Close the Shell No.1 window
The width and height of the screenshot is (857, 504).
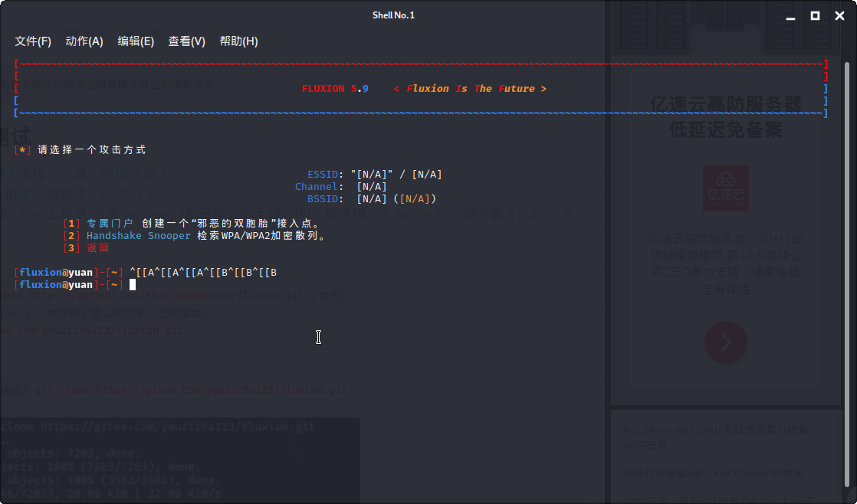[840, 16]
